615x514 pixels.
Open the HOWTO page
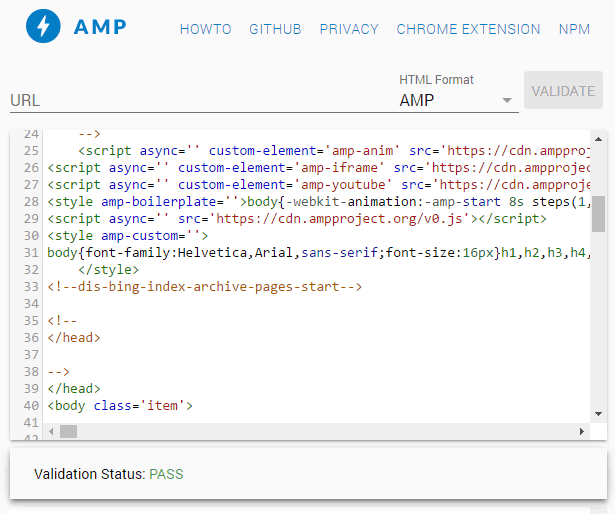(206, 29)
